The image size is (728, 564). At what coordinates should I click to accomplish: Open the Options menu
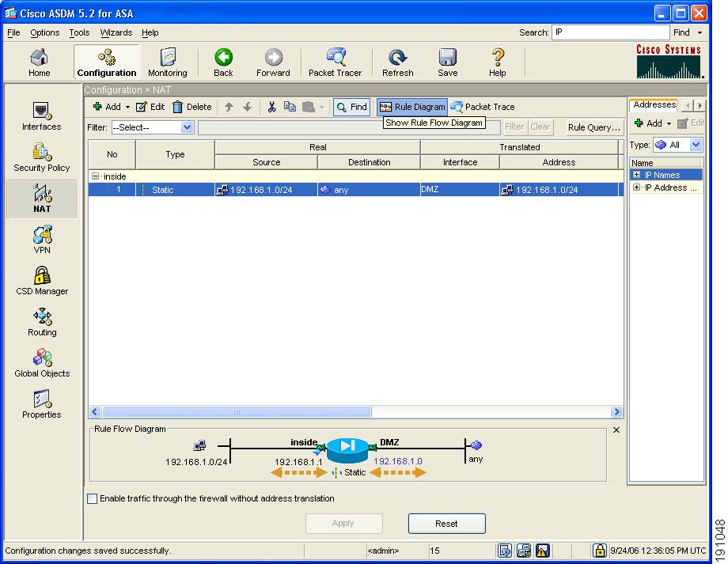click(44, 32)
